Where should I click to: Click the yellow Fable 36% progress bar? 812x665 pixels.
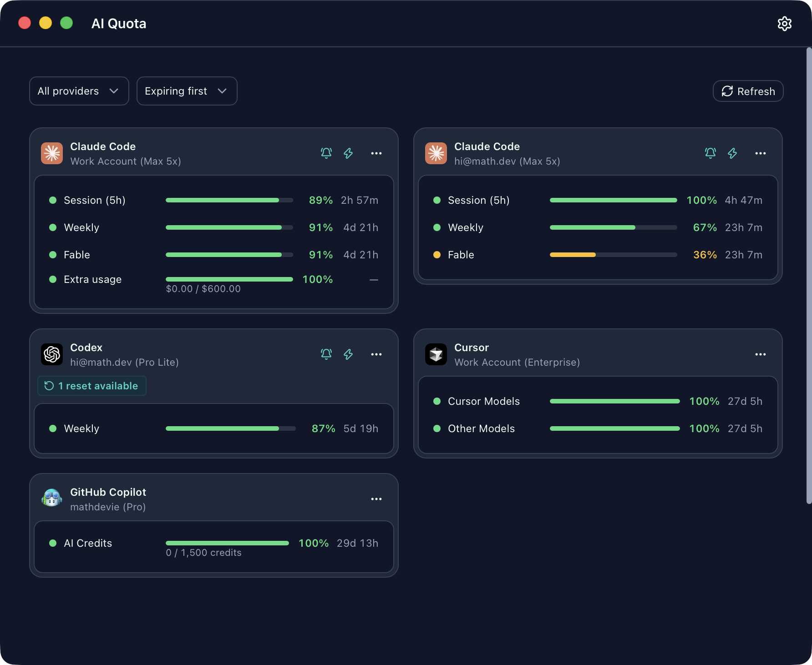click(x=614, y=255)
